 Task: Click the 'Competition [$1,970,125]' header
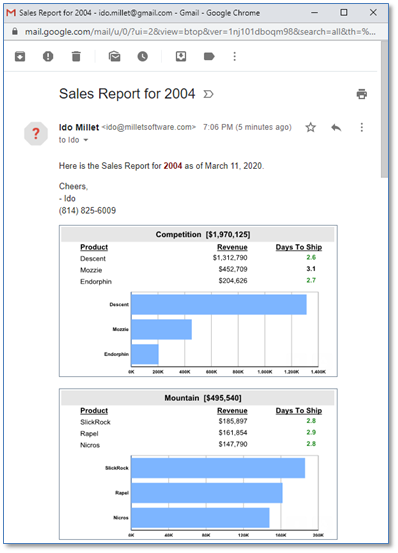point(203,235)
